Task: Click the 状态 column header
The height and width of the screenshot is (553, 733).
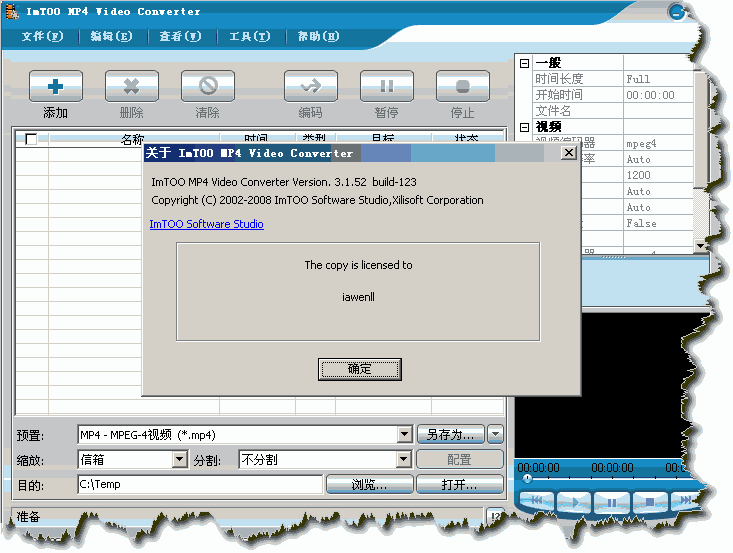Action: tap(467, 137)
